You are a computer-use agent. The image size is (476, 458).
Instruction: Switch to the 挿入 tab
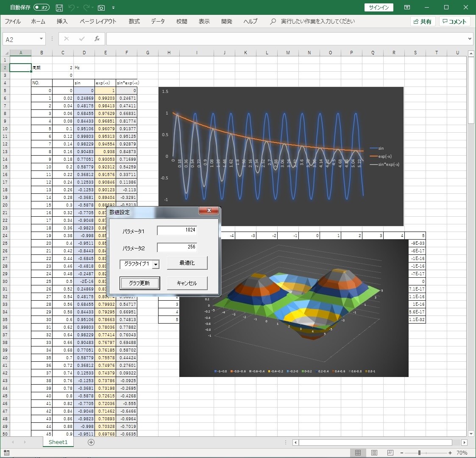(62, 21)
